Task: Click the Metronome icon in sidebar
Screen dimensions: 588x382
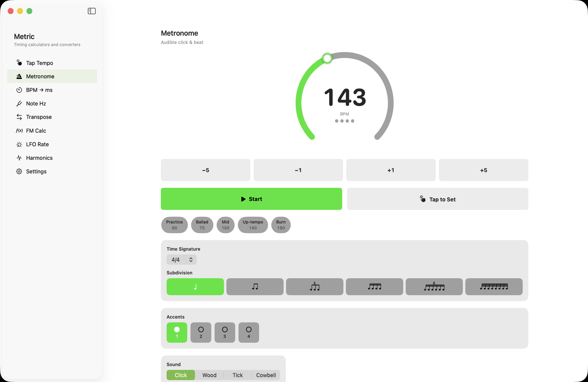Action: point(19,76)
